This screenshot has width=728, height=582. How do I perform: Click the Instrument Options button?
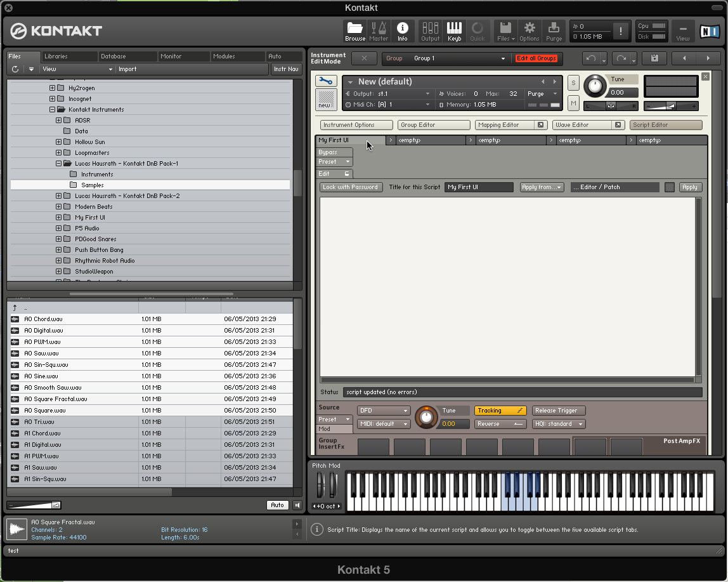tap(356, 124)
